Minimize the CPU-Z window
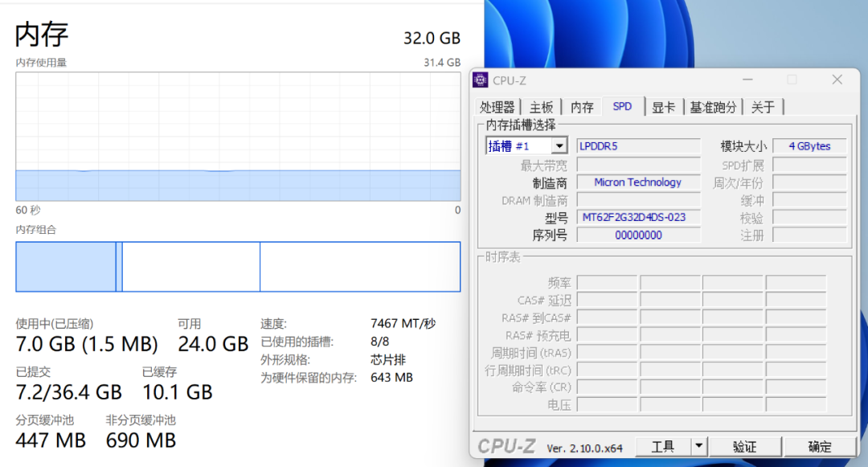Image resolution: width=868 pixels, height=467 pixels. (x=748, y=80)
